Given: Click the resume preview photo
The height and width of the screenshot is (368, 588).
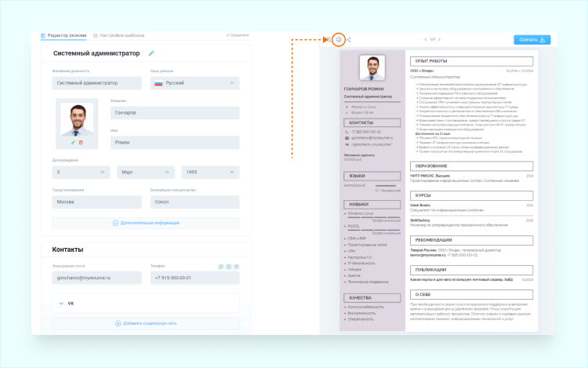Looking at the screenshot, I should (372, 68).
